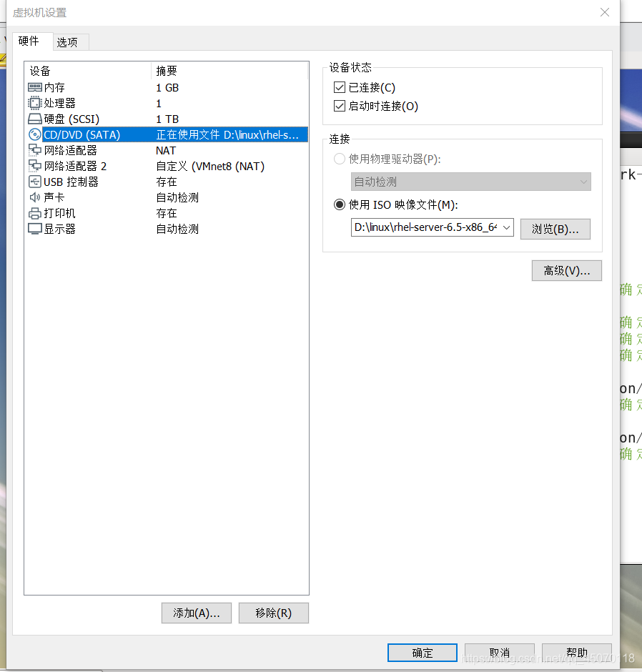The width and height of the screenshot is (642, 672).
Task: Select the 内存 device row text
Action: coord(54,87)
